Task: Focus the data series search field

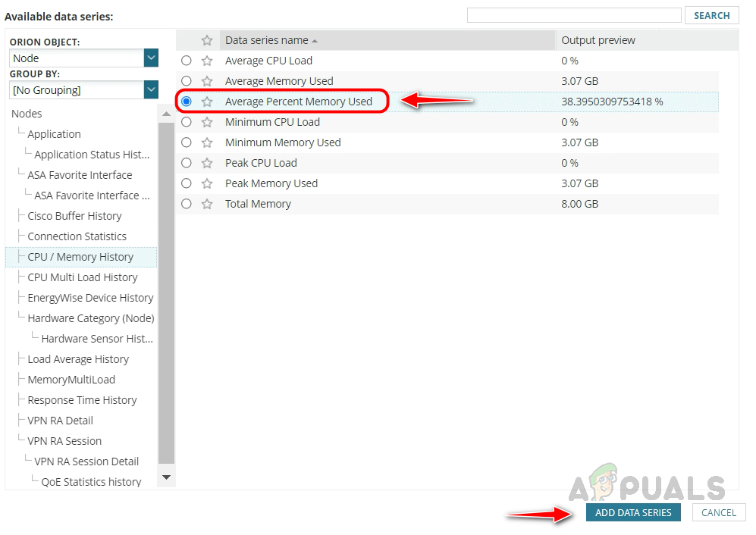Action: point(574,15)
